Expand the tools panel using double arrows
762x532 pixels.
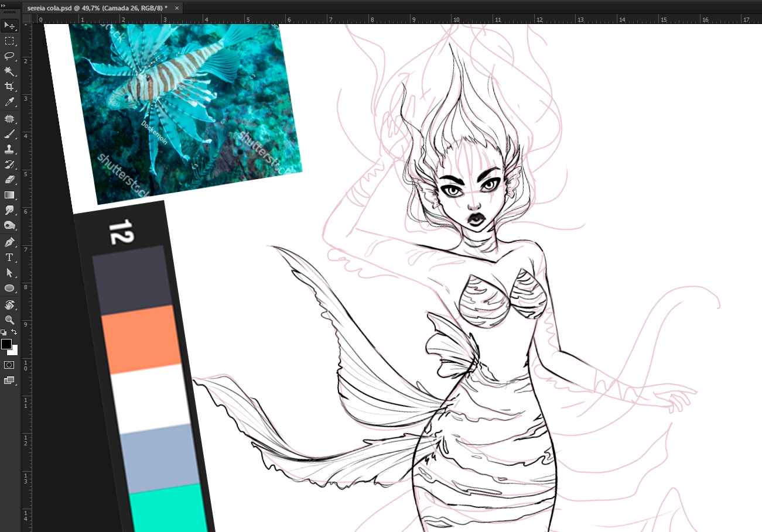coord(5,4)
